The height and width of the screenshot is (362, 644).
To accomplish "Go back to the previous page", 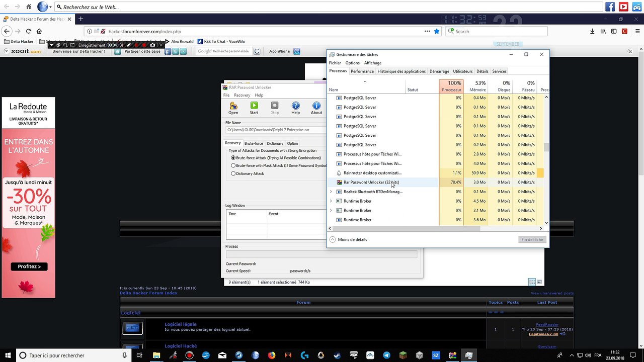I will (x=7, y=31).
